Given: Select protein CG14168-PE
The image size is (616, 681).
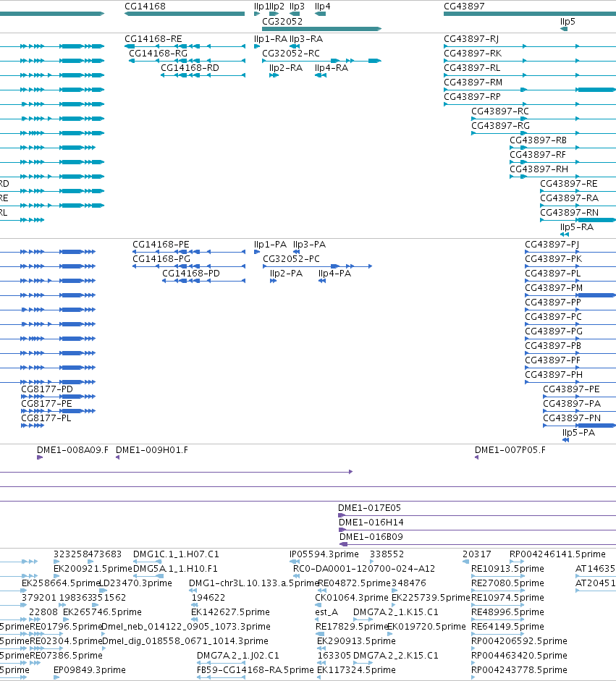Looking at the screenshot, I should click(161, 245).
